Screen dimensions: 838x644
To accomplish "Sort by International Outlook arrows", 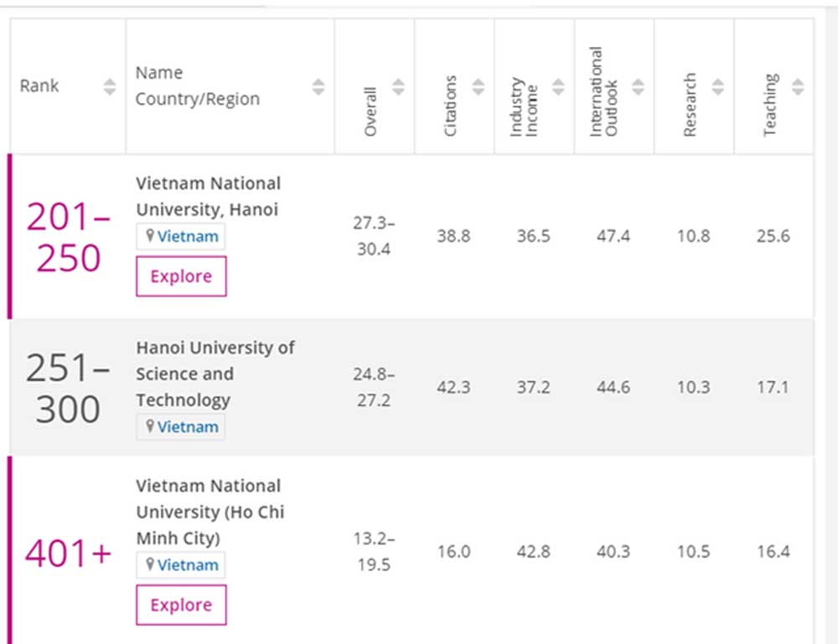I will tap(638, 86).
